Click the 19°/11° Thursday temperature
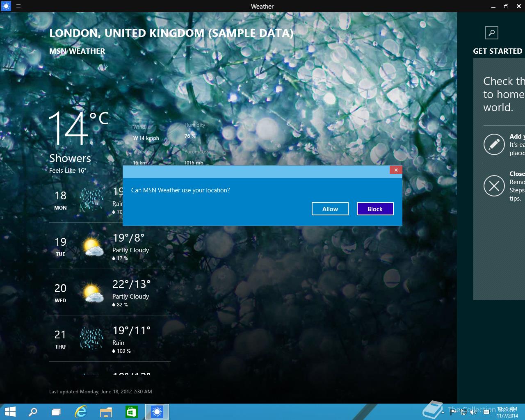This screenshot has width=525, height=420. pos(132,331)
